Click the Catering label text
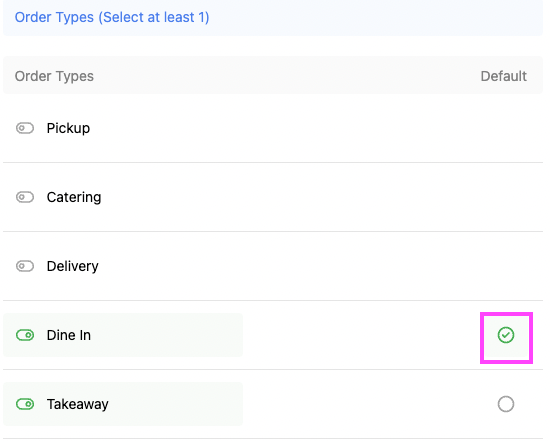 coord(74,198)
